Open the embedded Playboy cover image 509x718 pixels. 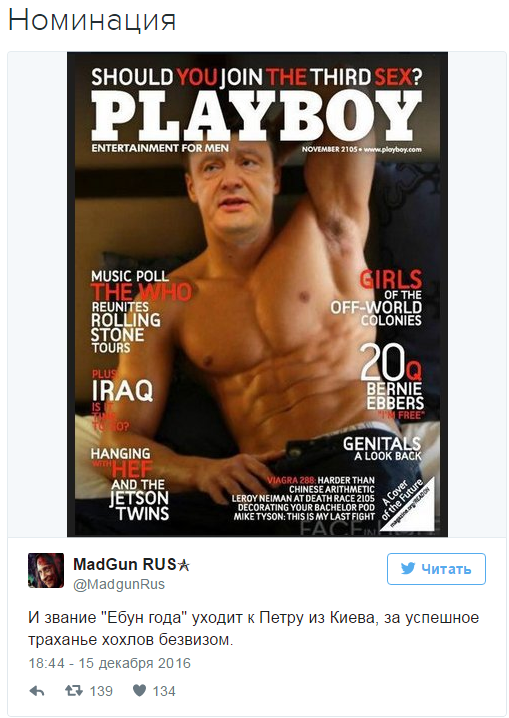(257, 294)
